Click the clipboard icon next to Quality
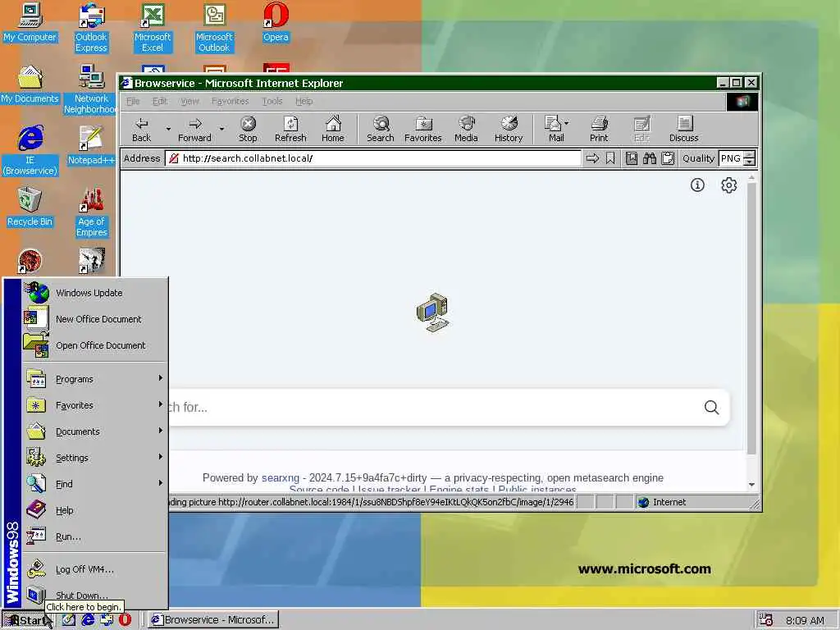Image resolution: width=840 pixels, height=630 pixels. coord(668,158)
